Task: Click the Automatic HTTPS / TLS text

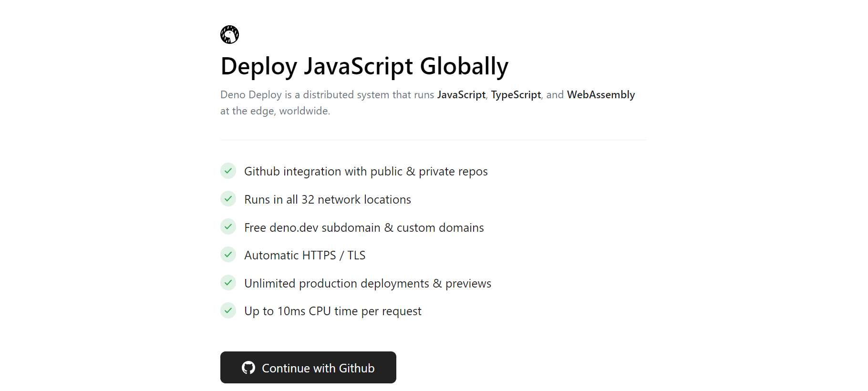Action: click(x=305, y=256)
